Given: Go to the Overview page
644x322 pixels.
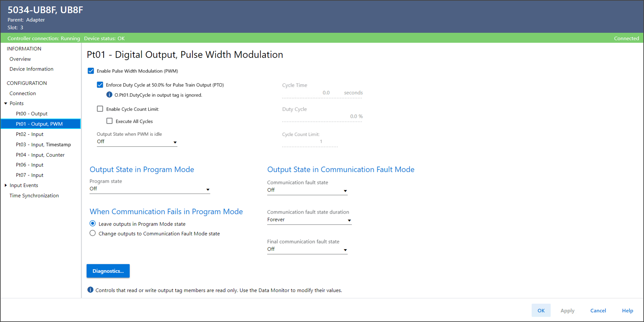Looking at the screenshot, I should (x=20, y=59).
